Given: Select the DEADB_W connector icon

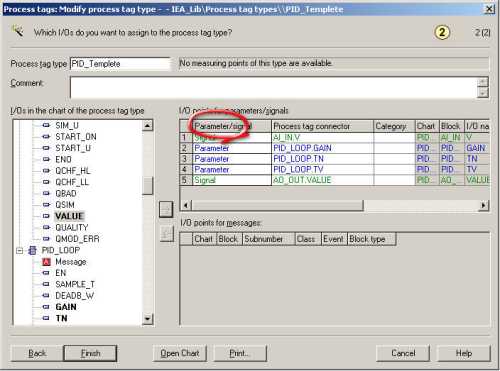Looking at the screenshot, I should point(46,296).
